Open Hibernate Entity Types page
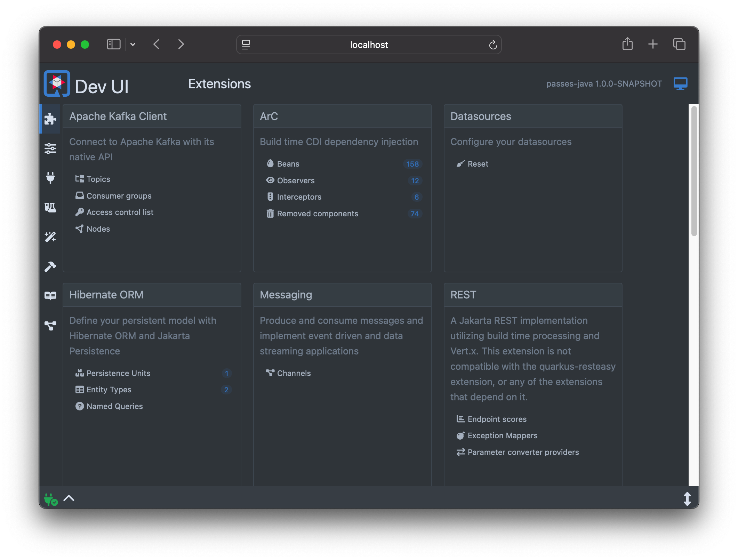The width and height of the screenshot is (738, 560). click(109, 390)
